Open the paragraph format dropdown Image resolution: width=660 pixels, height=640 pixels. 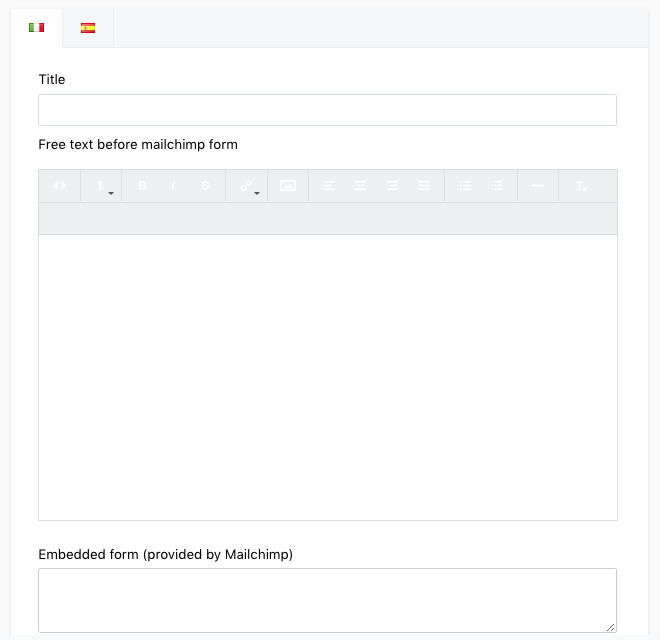[x=102, y=186]
